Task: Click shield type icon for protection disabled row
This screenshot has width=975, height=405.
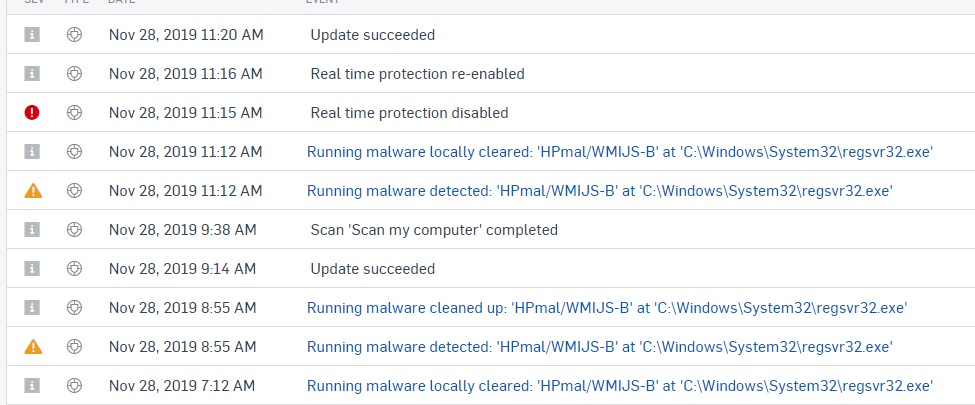Action: (75, 113)
